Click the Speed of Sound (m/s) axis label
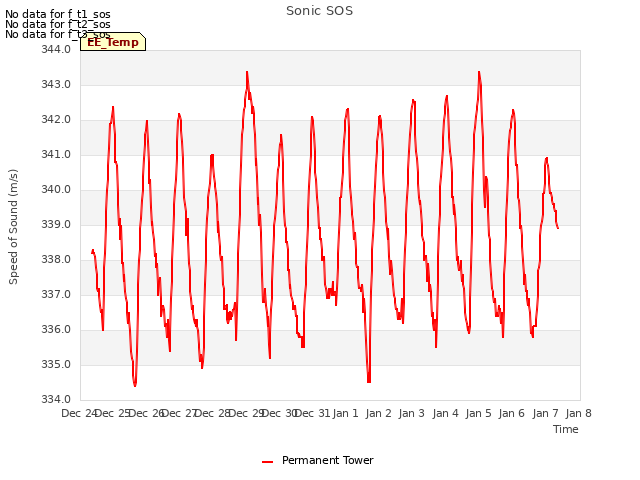 tap(13, 227)
